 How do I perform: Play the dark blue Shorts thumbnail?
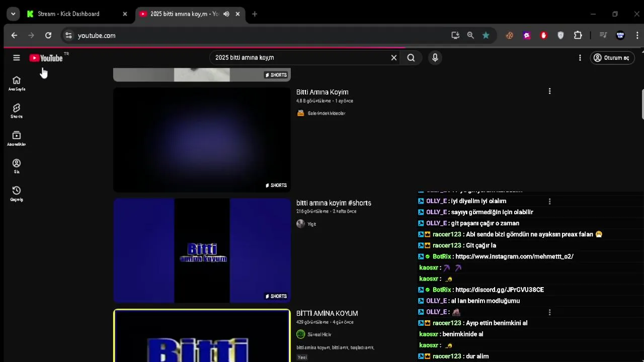coord(202,140)
